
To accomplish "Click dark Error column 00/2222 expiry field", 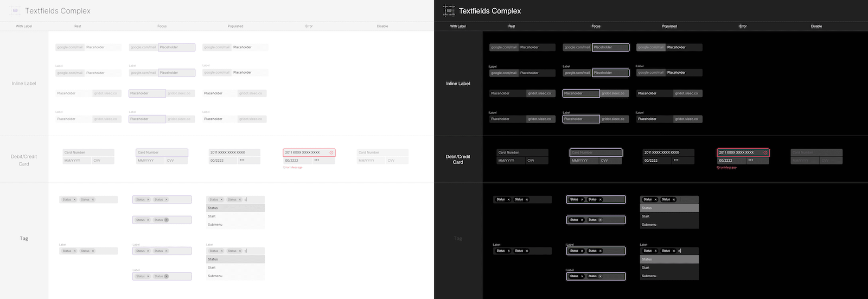I will coord(731,161).
